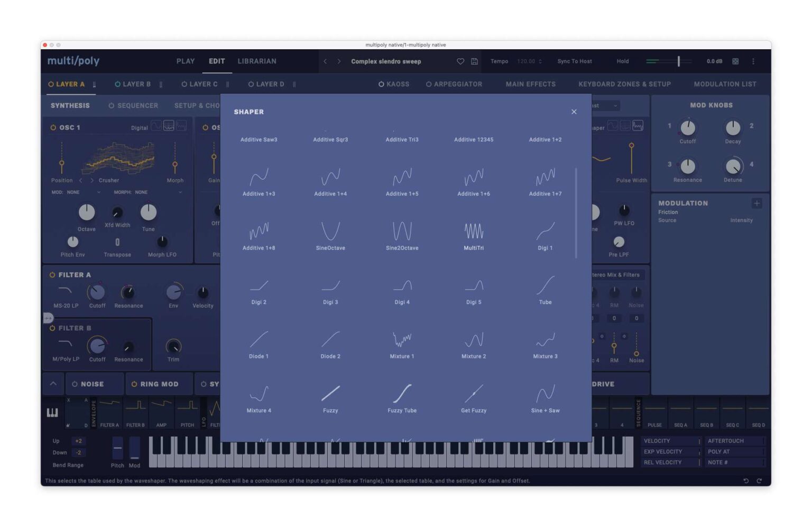Select the Digi 2 shaper curve
The width and height of the screenshot is (812, 527).
point(259,290)
